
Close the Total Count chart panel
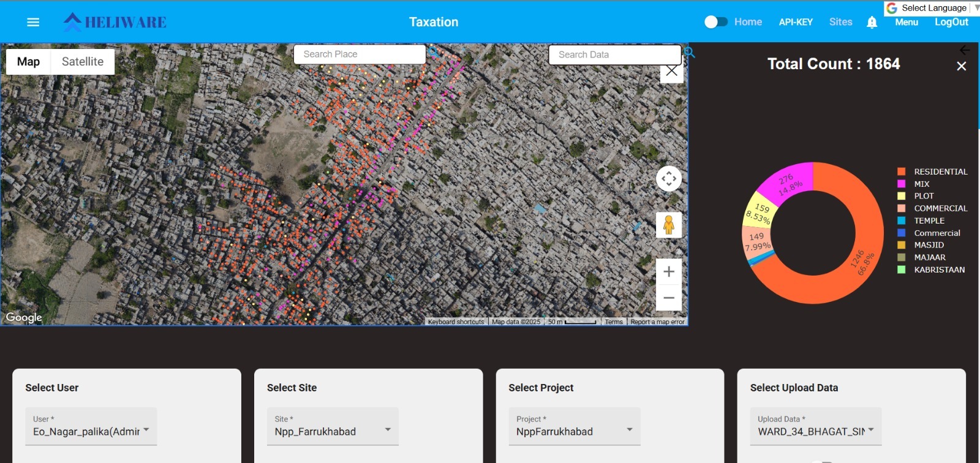pos(962,66)
